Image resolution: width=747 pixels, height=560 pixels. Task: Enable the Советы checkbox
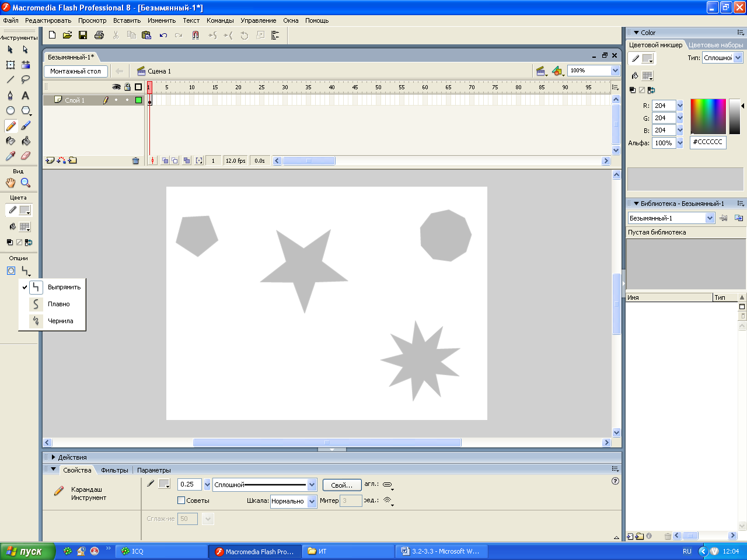(181, 500)
